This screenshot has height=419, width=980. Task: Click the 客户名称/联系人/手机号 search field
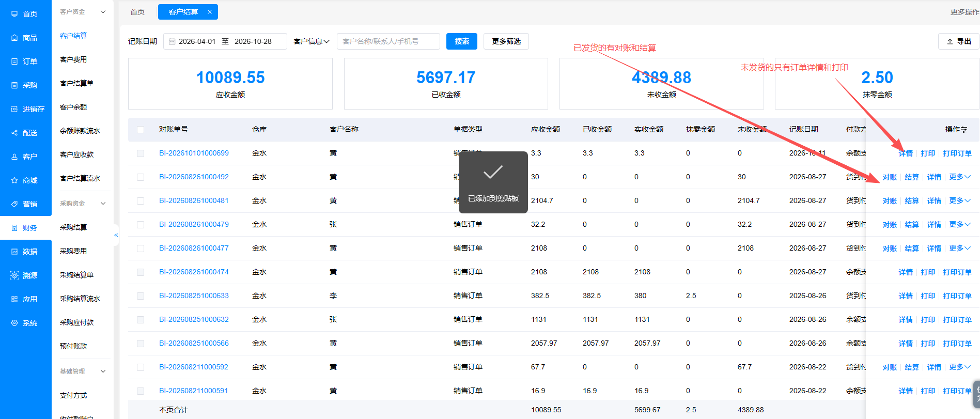click(388, 41)
